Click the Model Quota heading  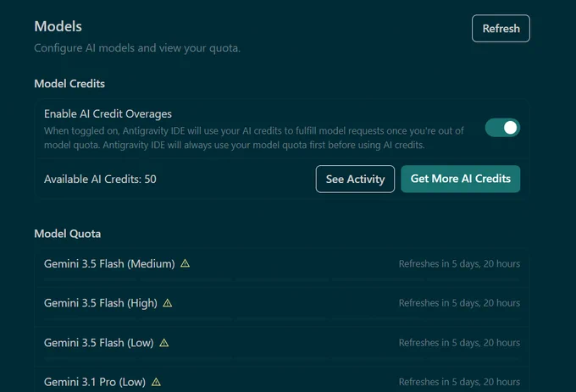coord(67,234)
